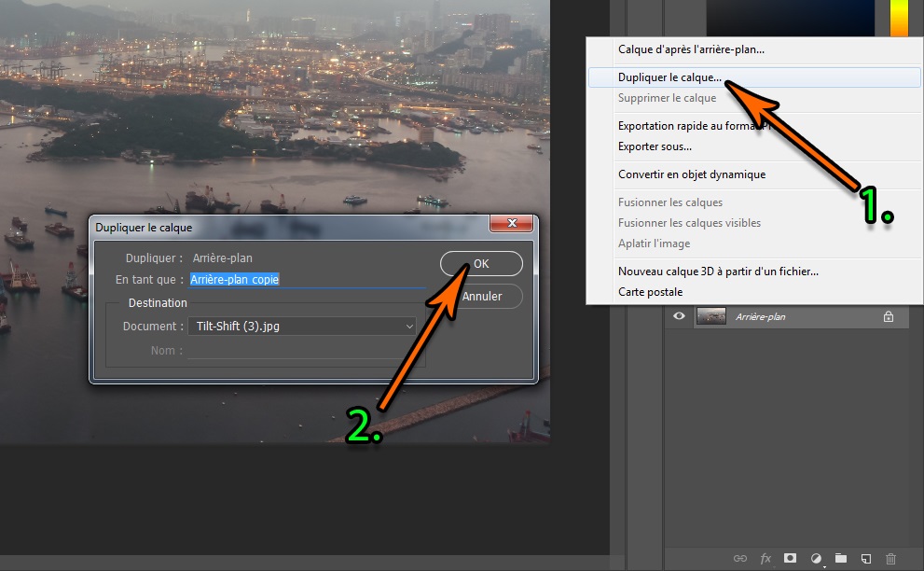Open the fx layer styles menu
Image resolution: width=924 pixels, height=571 pixels.
(765, 558)
